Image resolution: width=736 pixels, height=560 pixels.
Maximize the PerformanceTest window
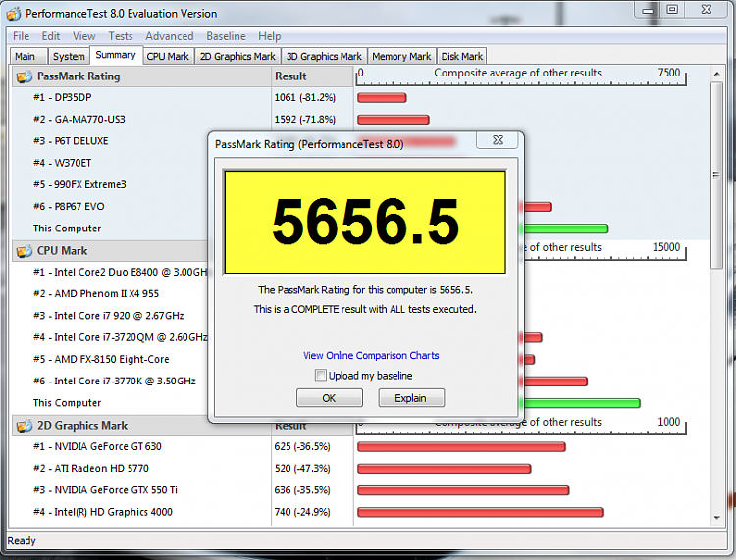[672, 10]
